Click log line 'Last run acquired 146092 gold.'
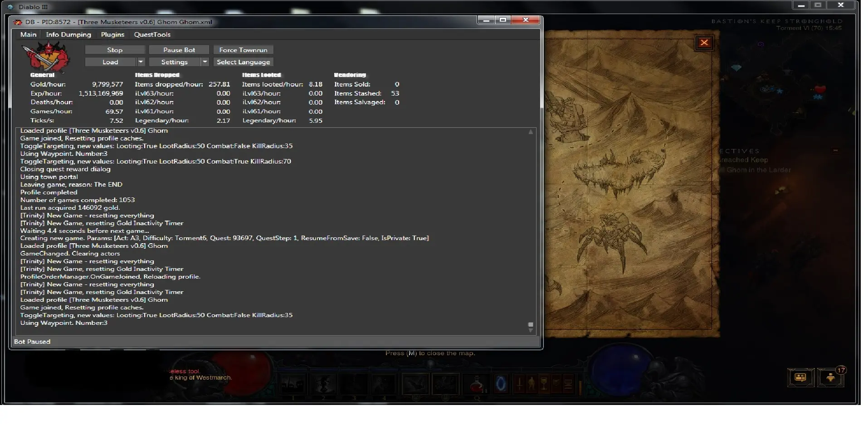This screenshot has height=424, width=868. pos(70,207)
